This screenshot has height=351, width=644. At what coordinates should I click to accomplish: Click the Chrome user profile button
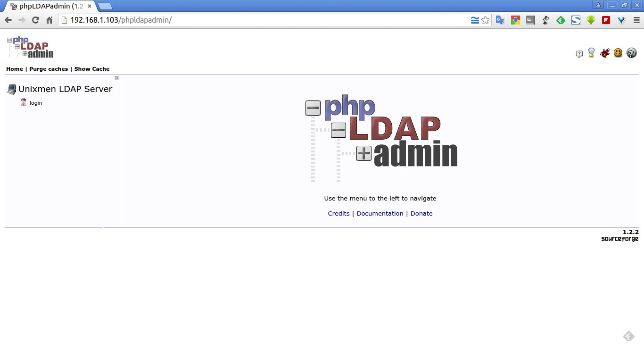[x=598, y=5]
